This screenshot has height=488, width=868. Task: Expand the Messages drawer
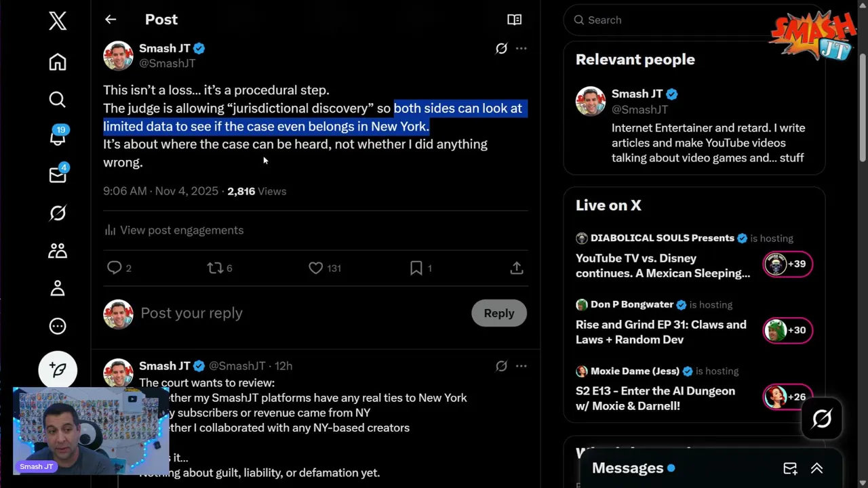(x=816, y=468)
